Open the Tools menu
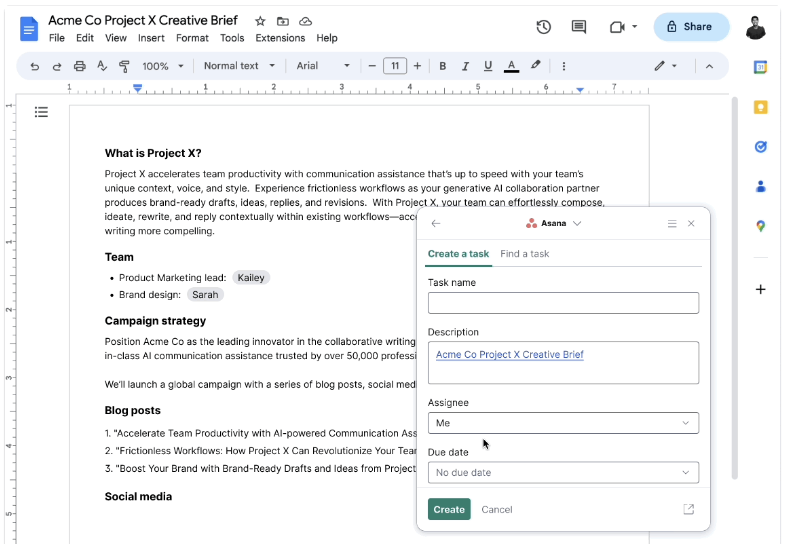Viewport: 788px width, 544px height. point(232,38)
